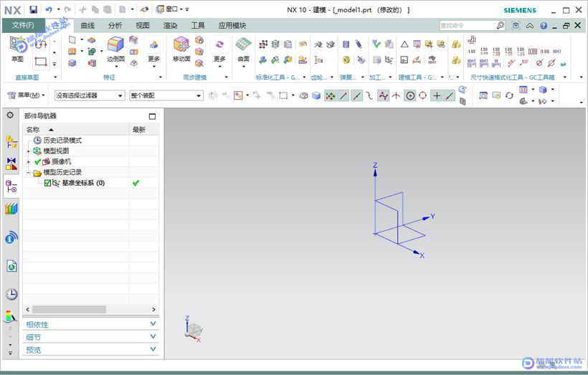Click the fit view magnifier icon
Screen dimensions: 588x375
[x=483, y=95]
